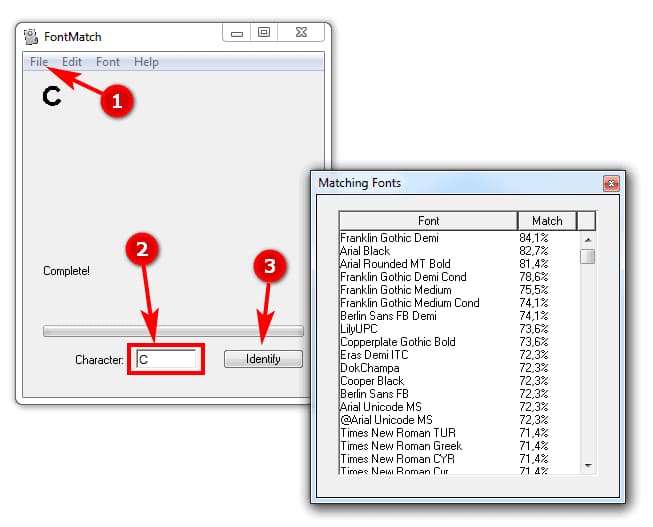Select Franklin Gothic Demi in the list
The width and height of the screenshot is (653, 527).
(x=389, y=238)
